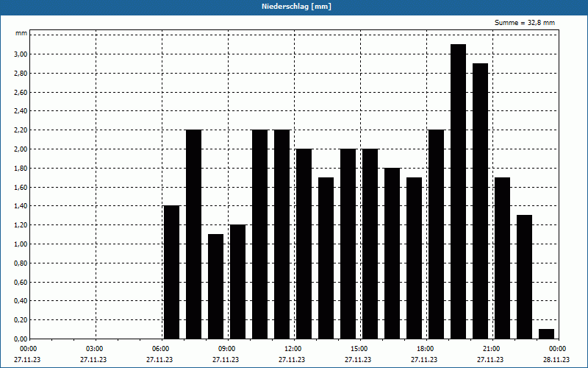Viewport: 588px width, 368px height.
Task: Click the 1,40 y-axis value
Action: [21, 206]
